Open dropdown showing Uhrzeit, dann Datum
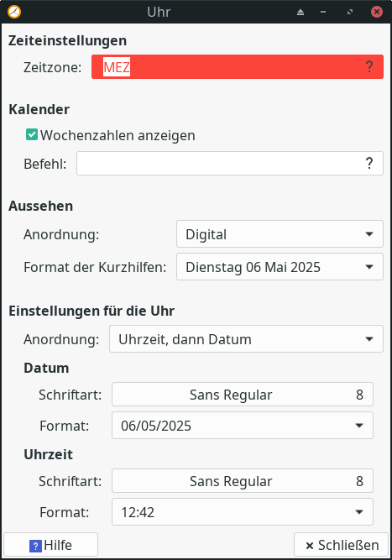Viewport: 392px width, 560px height. (246, 339)
